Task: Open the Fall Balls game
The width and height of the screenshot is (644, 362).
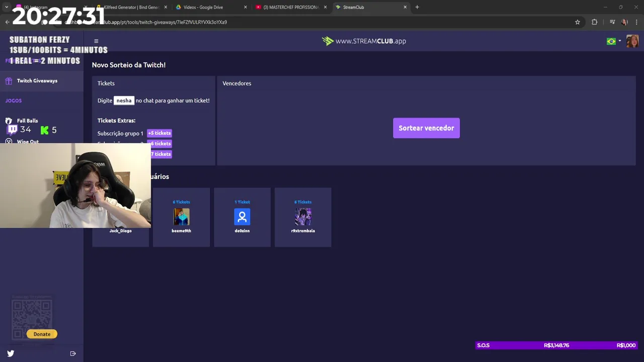Action: 27,121
